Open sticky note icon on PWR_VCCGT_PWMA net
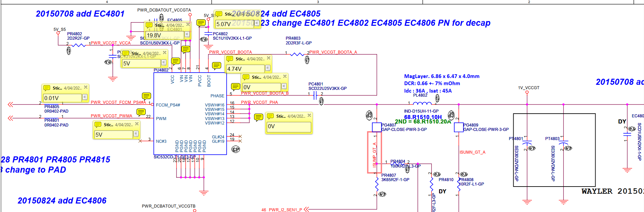Screen dimensions: 644x212 tap(141, 112)
